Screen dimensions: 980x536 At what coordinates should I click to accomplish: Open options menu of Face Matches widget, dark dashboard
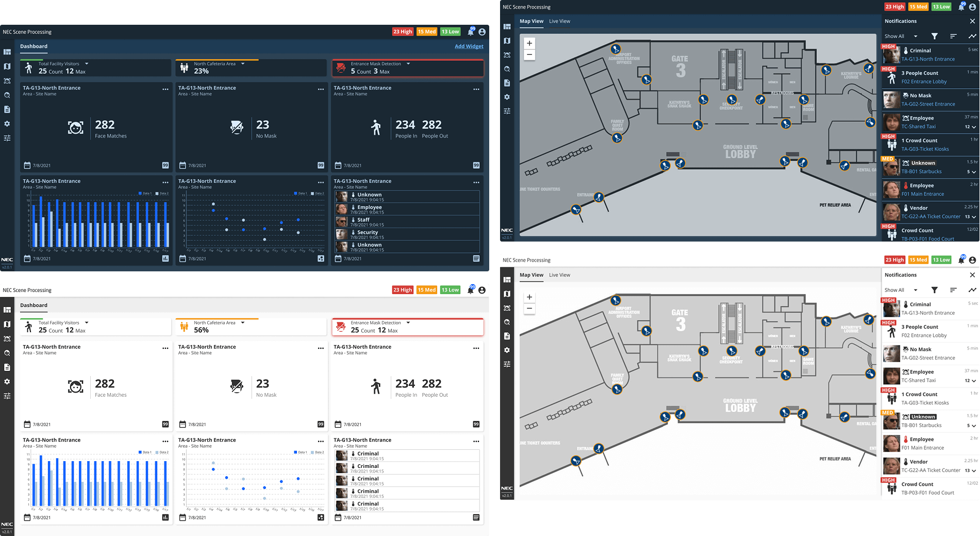tap(165, 89)
